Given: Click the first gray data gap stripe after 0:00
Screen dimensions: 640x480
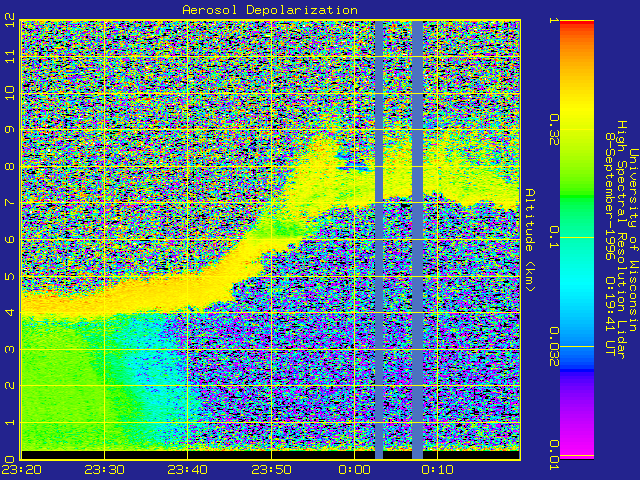Looking at the screenshot, I should (379, 240).
